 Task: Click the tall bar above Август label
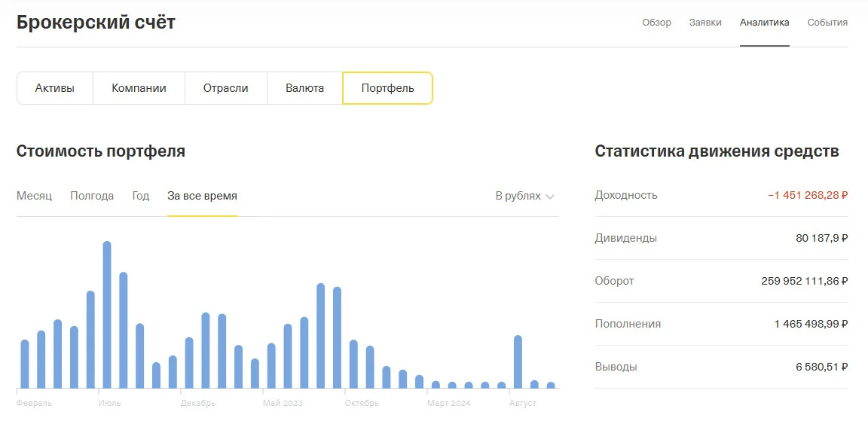tap(518, 361)
